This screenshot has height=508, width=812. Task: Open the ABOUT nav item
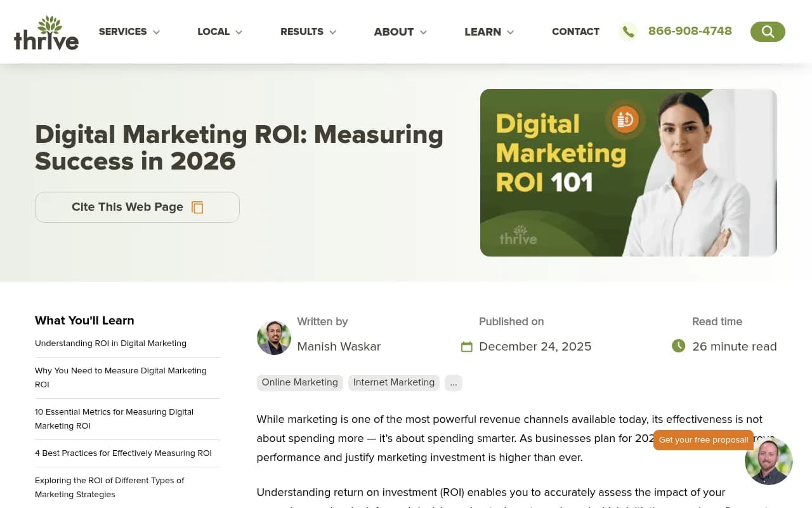[x=394, y=32]
